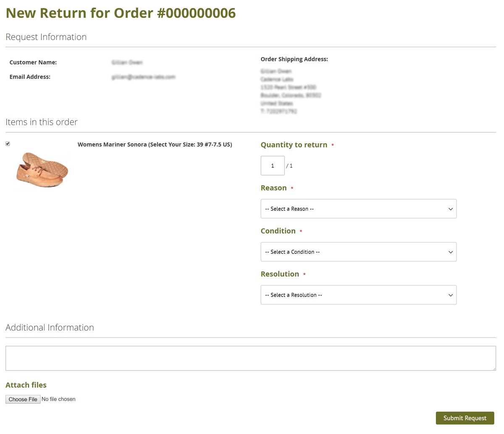
Task: Click the Order Shipping Address label
Action: [x=294, y=59]
